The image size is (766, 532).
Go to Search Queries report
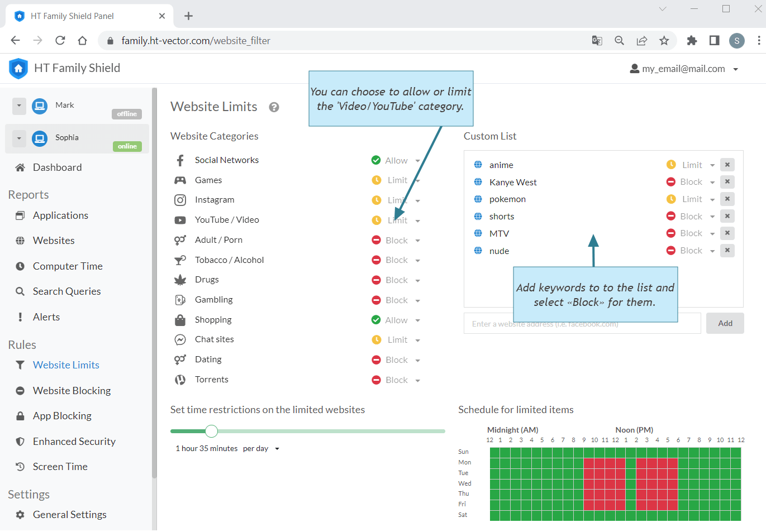(x=66, y=291)
